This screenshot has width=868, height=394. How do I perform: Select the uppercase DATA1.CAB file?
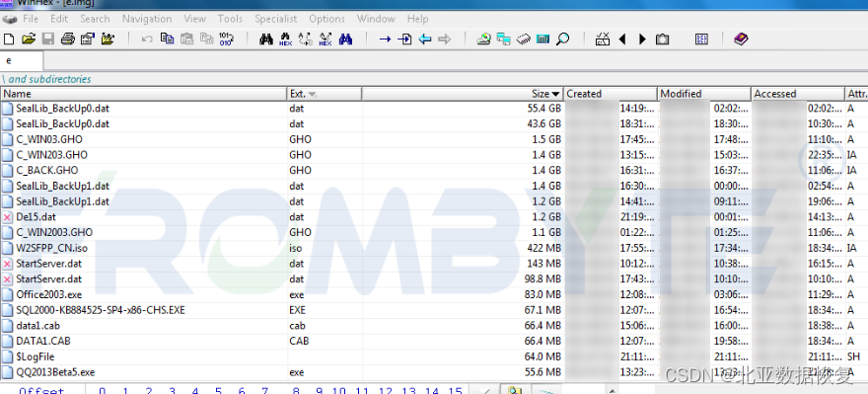click(x=43, y=341)
